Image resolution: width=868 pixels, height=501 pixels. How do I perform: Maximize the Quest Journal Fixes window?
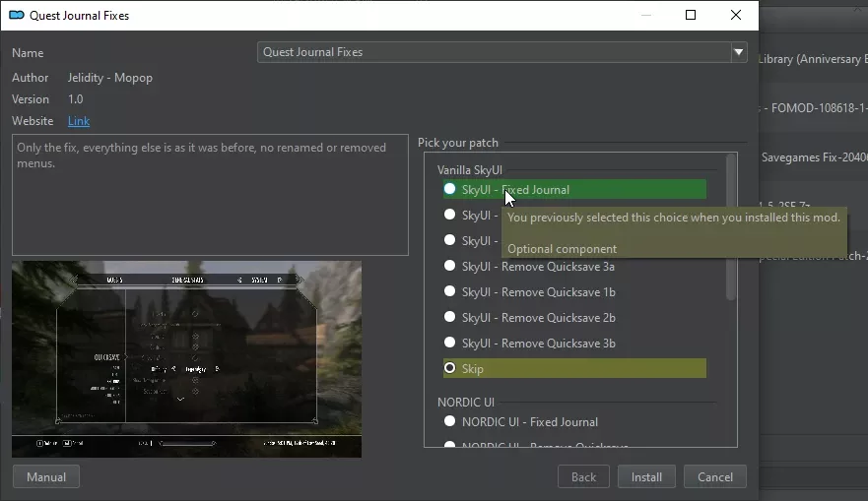691,15
